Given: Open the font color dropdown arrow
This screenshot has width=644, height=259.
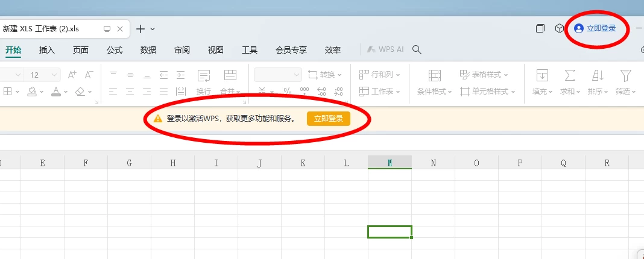Looking at the screenshot, I should [66, 92].
